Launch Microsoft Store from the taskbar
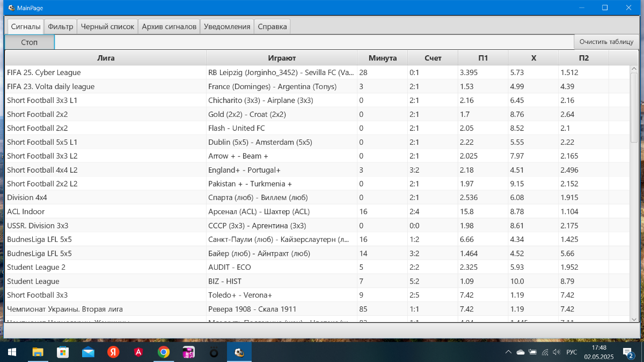The width and height of the screenshot is (644, 362). 63,352
